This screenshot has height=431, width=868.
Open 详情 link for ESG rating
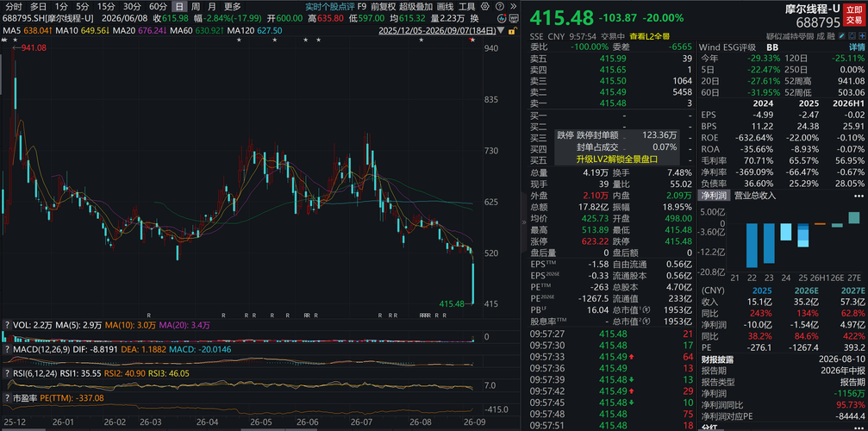(857, 47)
